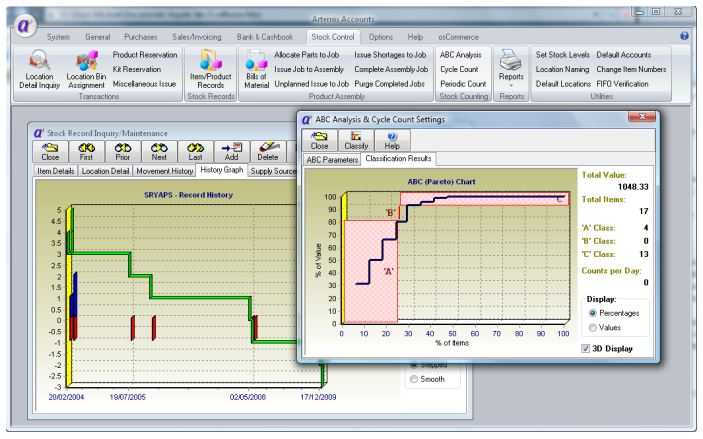Image resolution: width=703 pixels, height=439 pixels.
Task: Click Change Item Numbers utility
Action: click(x=631, y=69)
